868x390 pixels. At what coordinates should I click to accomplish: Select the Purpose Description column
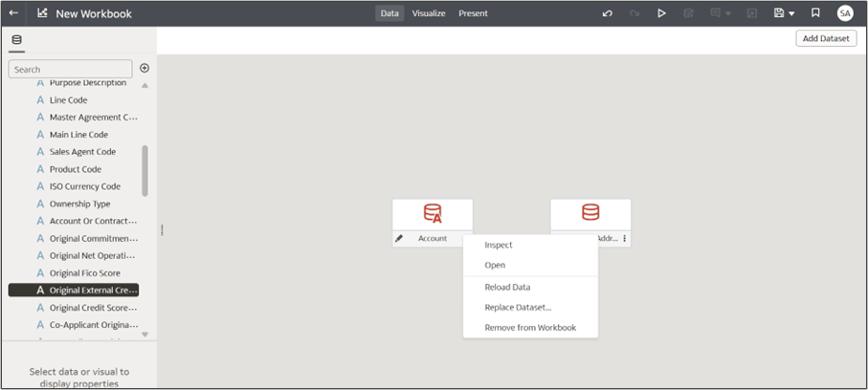(88, 82)
